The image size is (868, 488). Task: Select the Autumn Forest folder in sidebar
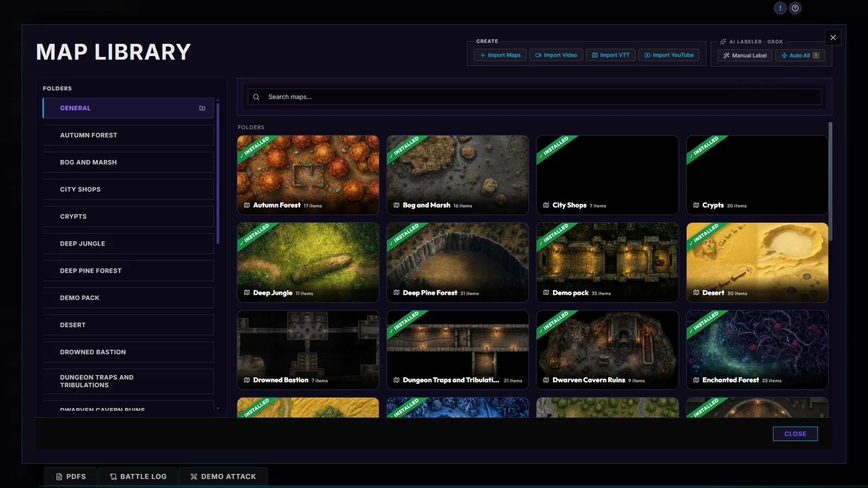(128, 135)
